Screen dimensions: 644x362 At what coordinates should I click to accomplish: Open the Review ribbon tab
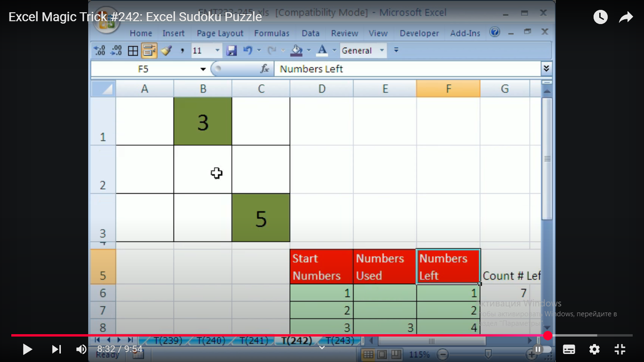click(x=345, y=33)
